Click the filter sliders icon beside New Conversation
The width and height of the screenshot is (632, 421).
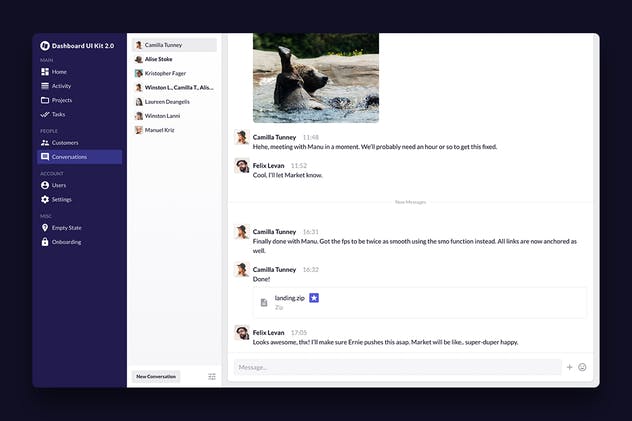[x=212, y=377]
